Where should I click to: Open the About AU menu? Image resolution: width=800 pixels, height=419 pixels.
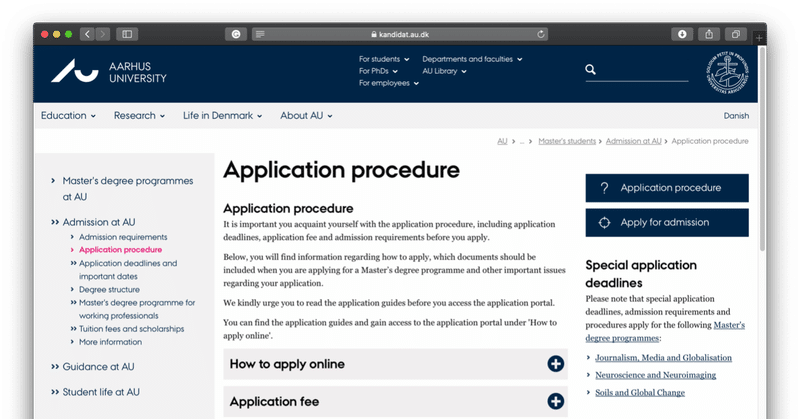tap(306, 116)
